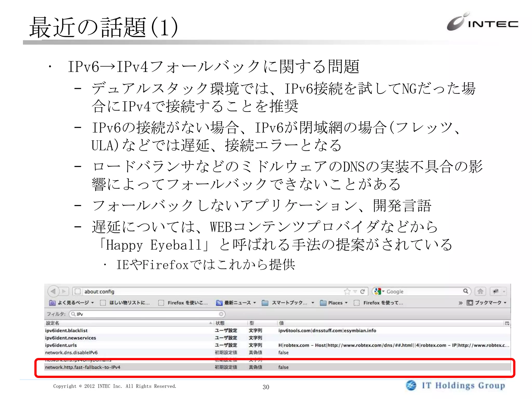
Task: Reload the about:config page
Action: [x=363, y=291]
